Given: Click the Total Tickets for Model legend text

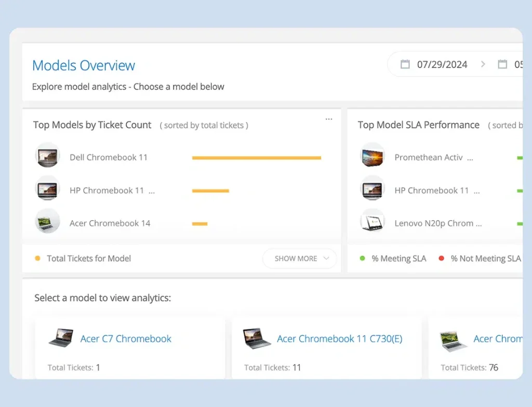Looking at the screenshot, I should tap(89, 259).
